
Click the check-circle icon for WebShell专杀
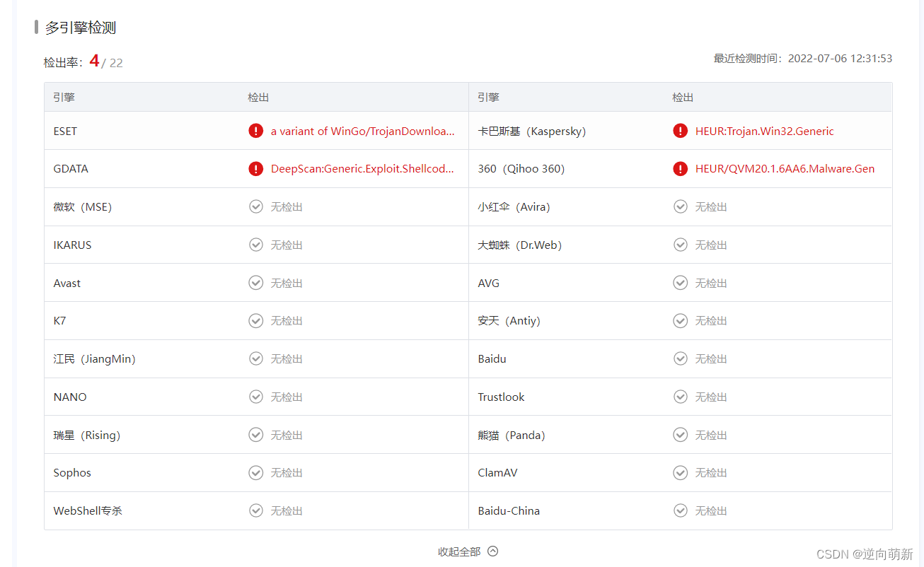pos(256,510)
